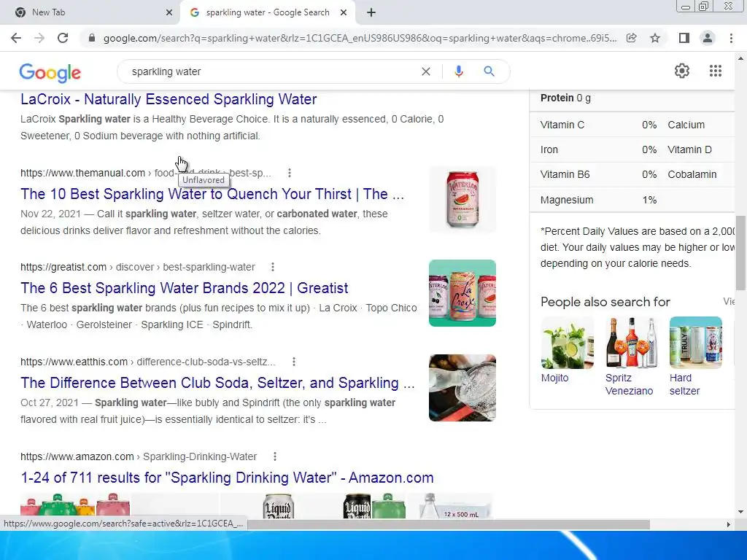Viewport: 747px width, 560px height.
Task: Open Google quick settings gear
Action: 682,71
